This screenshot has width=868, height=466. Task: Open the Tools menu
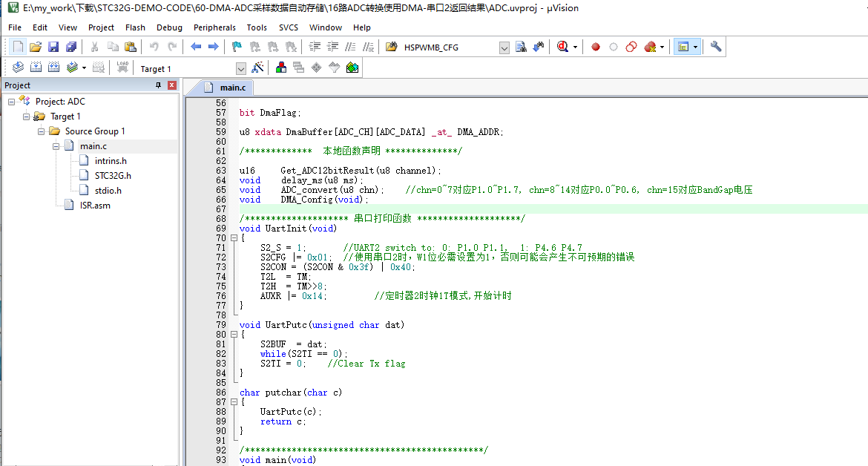click(257, 27)
